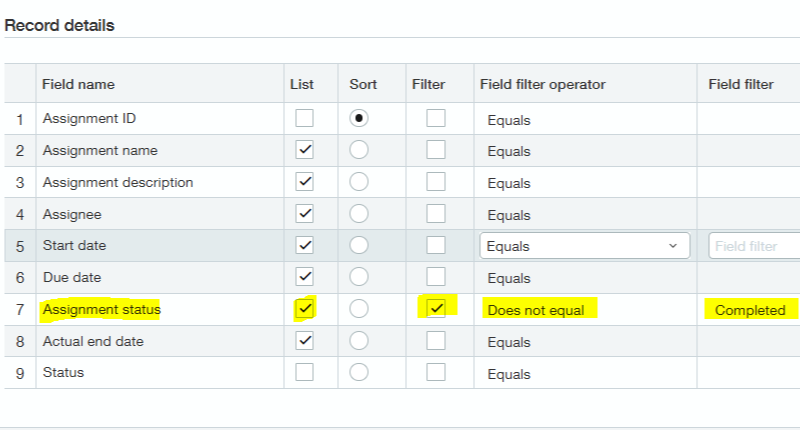
Task: Uncheck List box for Assignment name
Action: tap(305, 150)
